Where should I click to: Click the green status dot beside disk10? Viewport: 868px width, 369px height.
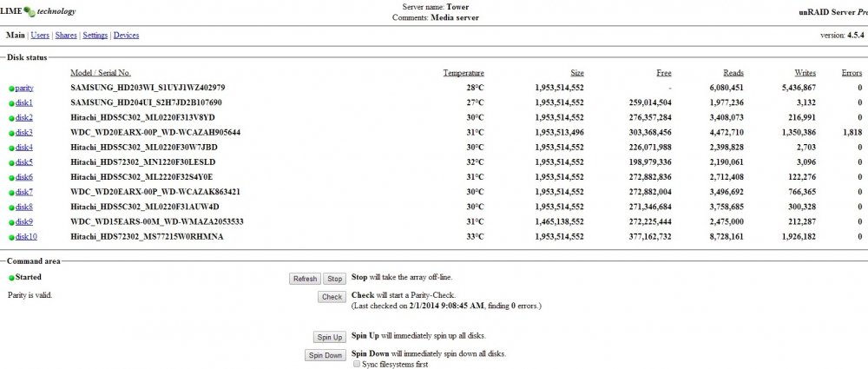[x=11, y=238]
